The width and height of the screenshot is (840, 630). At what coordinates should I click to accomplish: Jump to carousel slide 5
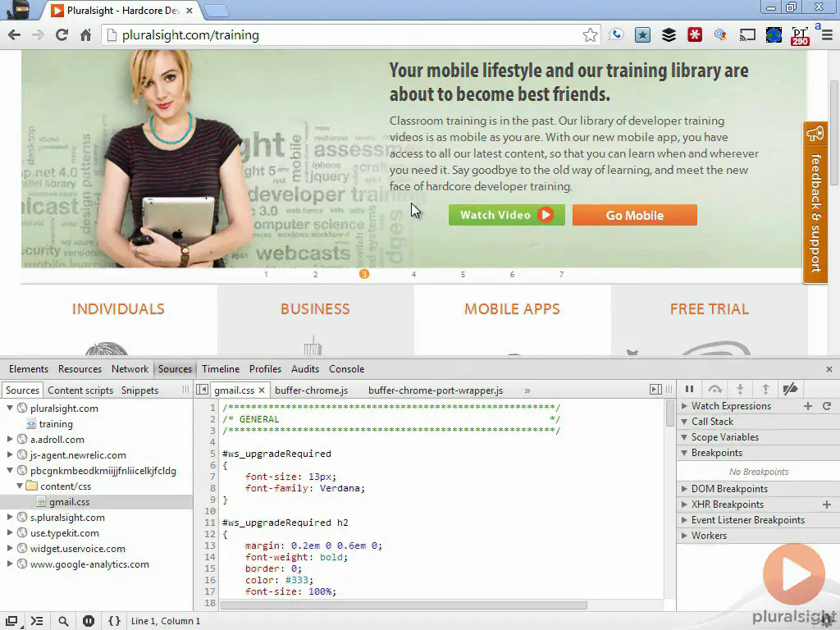point(463,274)
